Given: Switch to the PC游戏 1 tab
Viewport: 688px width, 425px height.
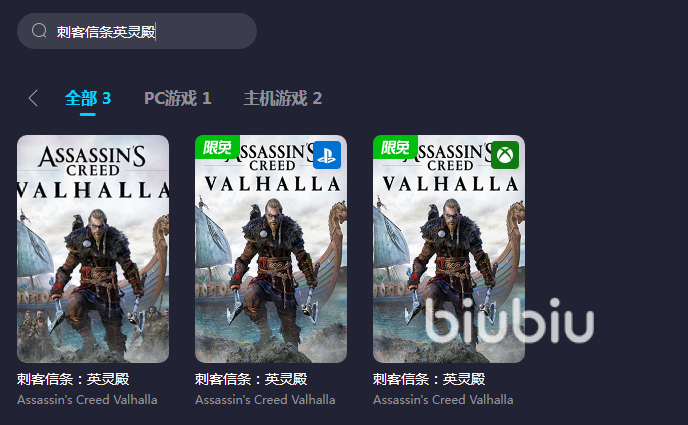Looking at the screenshot, I should pos(178,98).
